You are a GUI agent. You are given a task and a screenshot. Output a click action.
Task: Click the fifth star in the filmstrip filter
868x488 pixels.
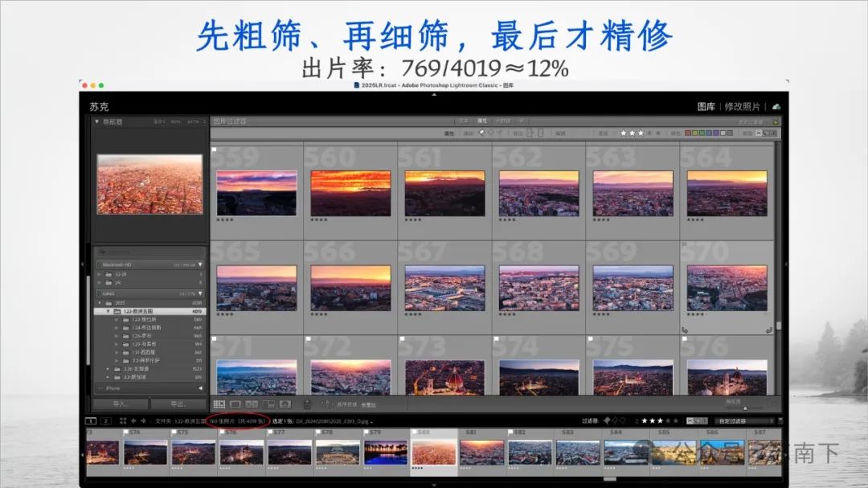click(676, 421)
